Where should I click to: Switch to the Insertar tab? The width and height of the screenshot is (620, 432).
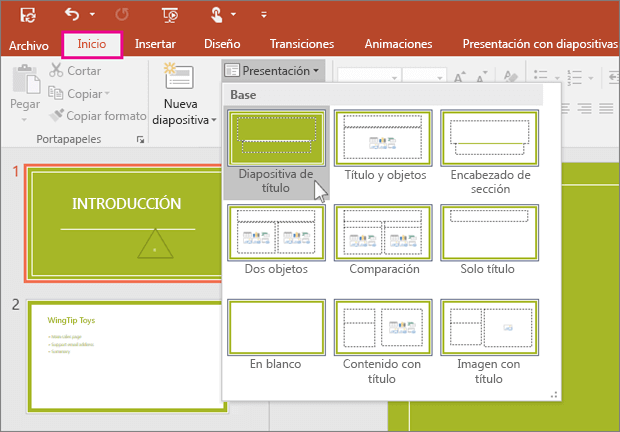(155, 44)
